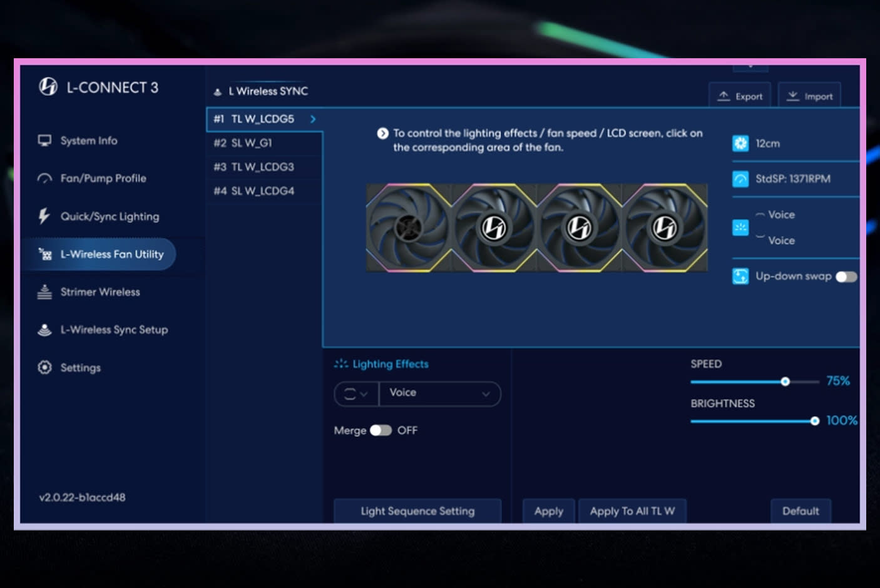Select device #3 TL W_LCDG3
This screenshot has height=588, width=880.
point(264,167)
